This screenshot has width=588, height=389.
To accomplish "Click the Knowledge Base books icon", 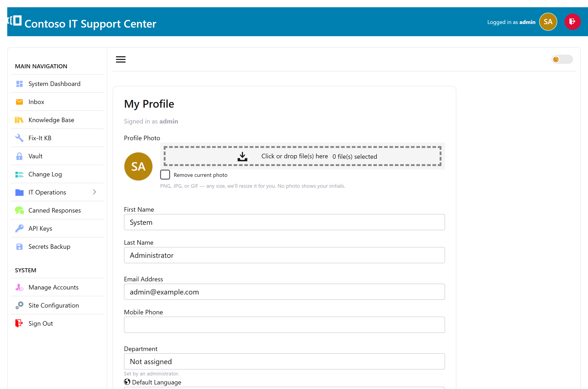I will (19, 120).
